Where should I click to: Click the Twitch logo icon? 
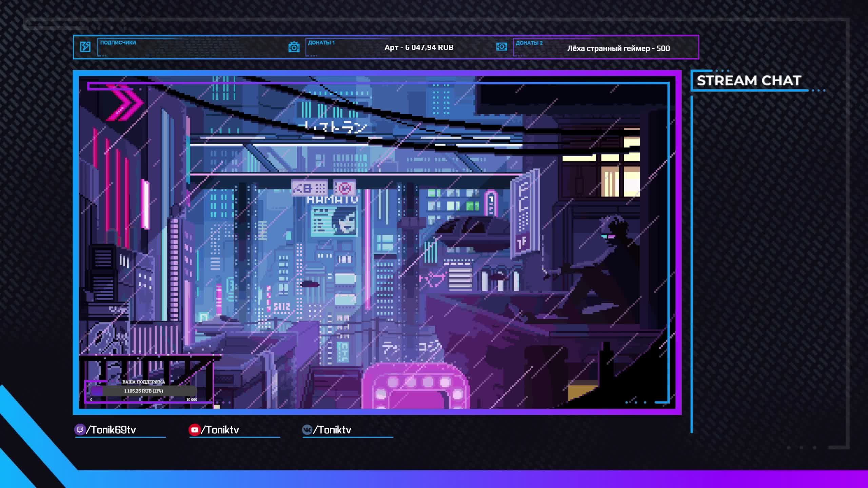(80, 430)
